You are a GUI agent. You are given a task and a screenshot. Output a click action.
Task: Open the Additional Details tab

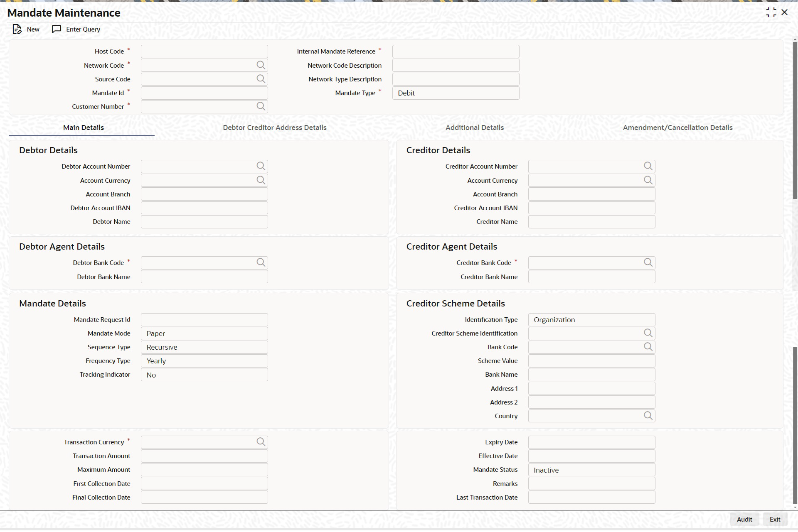coord(474,127)
